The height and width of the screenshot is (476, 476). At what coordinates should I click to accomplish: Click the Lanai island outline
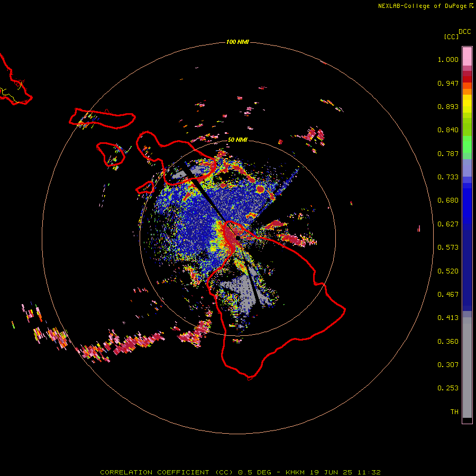(111, 154)
